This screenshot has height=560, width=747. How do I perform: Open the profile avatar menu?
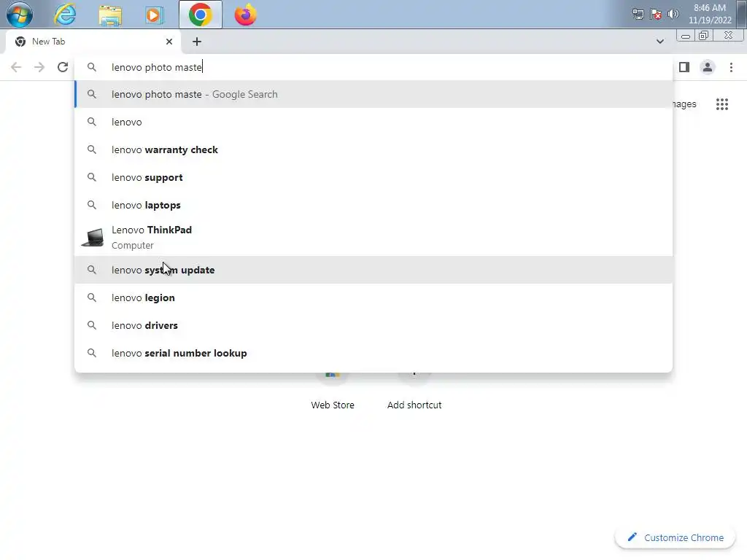(708, 67)
